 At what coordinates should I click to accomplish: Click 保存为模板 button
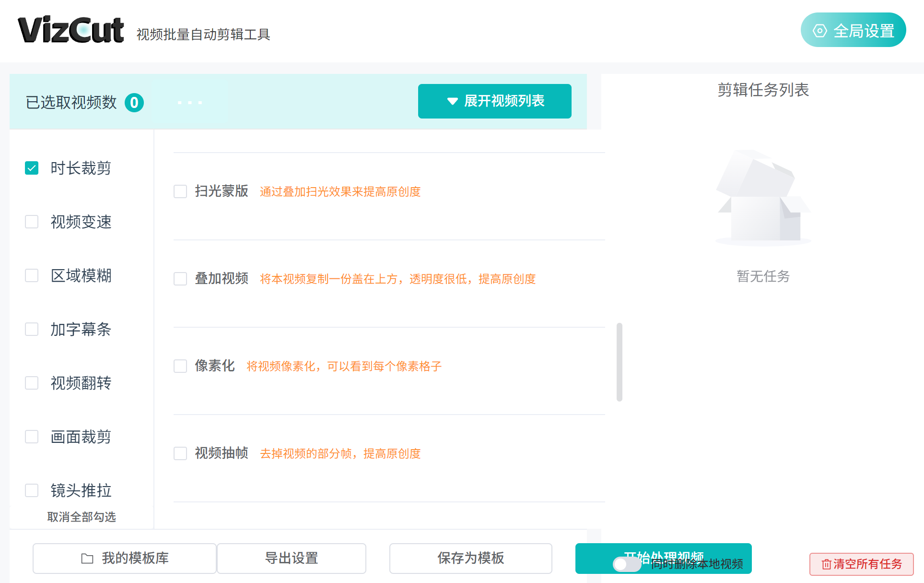[470, 559]
